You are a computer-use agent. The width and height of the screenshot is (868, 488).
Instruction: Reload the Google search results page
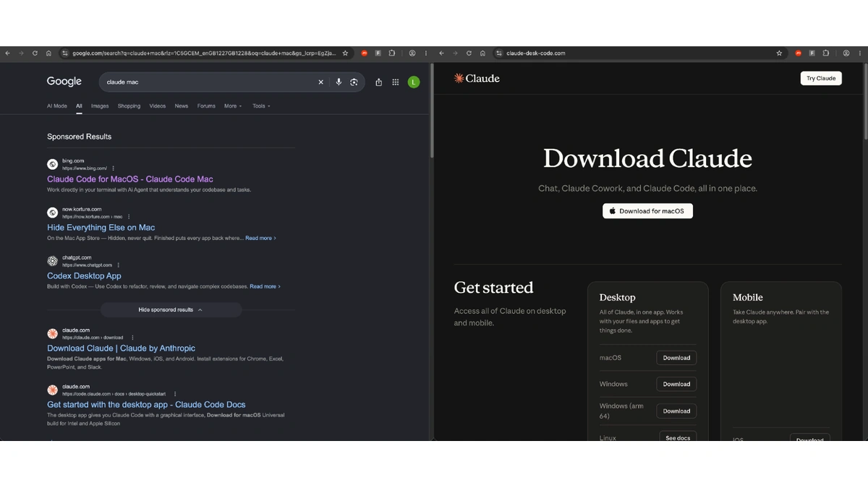point(35,53)
